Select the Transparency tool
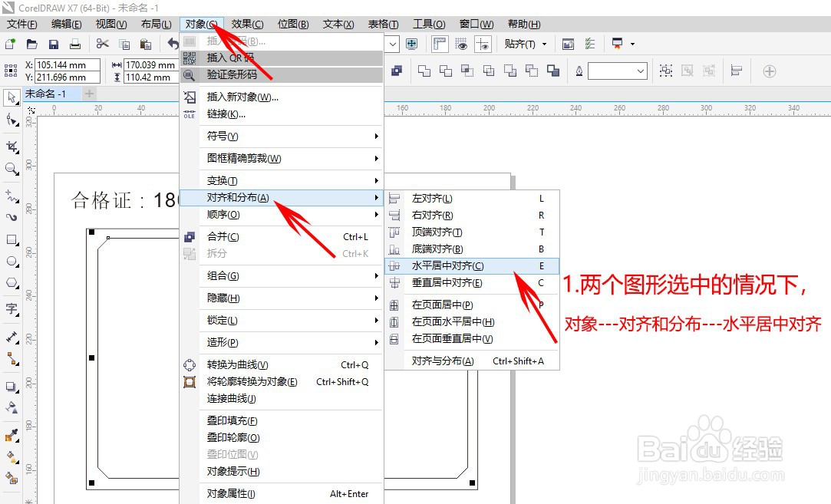Viewport: 831px width, 504px height. click(x=12, y=407)
